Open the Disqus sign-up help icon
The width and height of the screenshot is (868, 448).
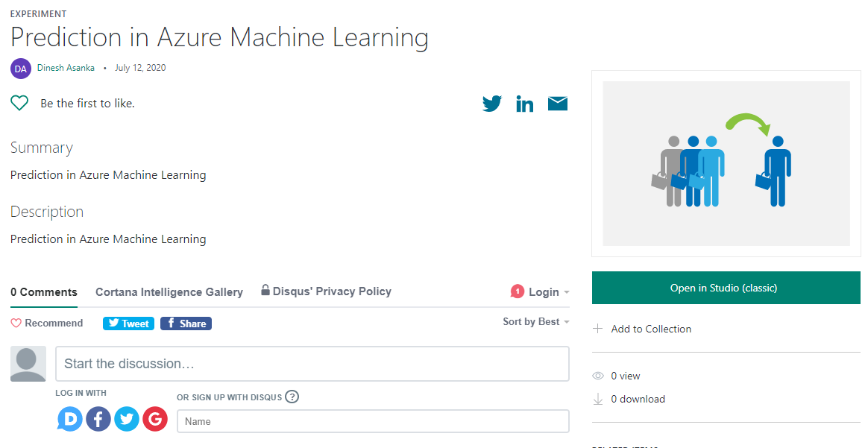[x=292, y=397]
